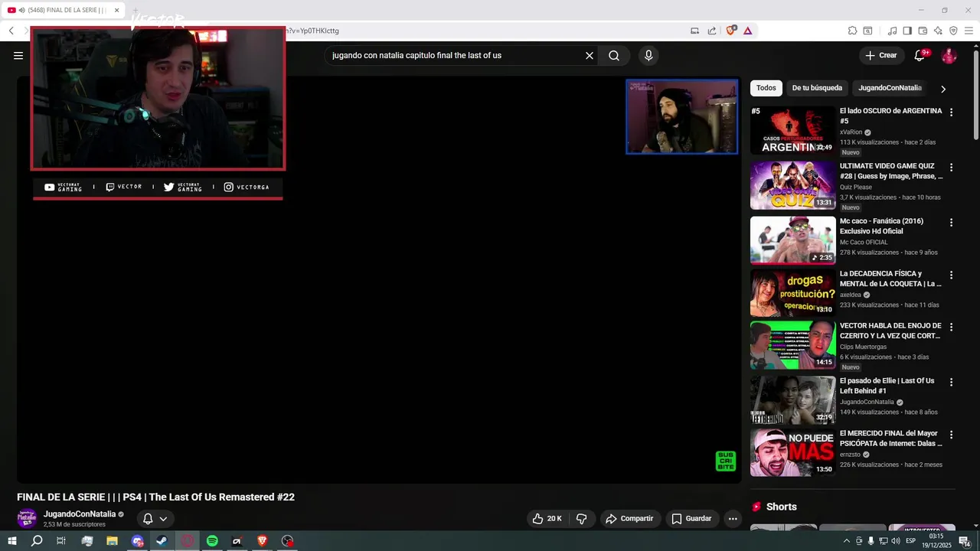Clear the YouTube search query text
Image resolution: width=980 pixels, height=551 pixels.
590,55
